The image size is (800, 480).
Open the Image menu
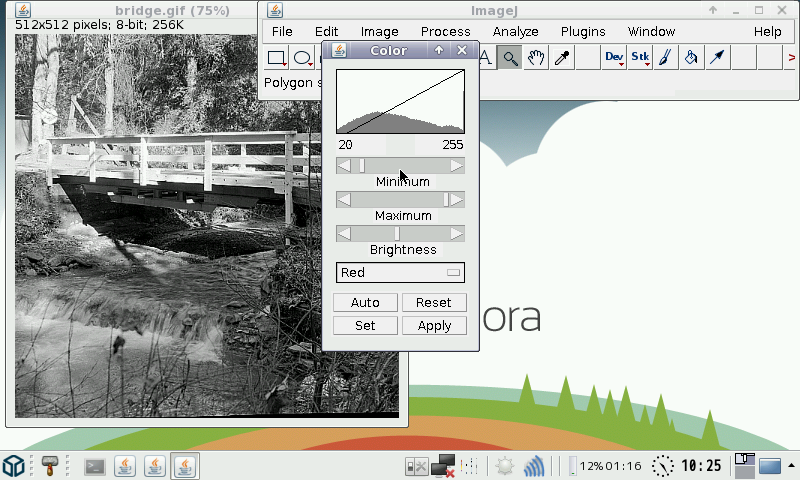click(380, 32)
